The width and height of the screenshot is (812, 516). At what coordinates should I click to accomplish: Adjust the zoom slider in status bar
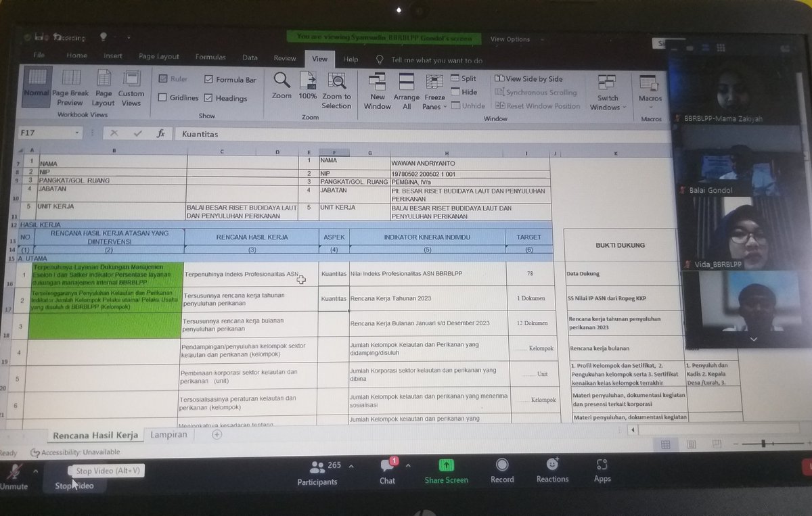tap(765, 444)
